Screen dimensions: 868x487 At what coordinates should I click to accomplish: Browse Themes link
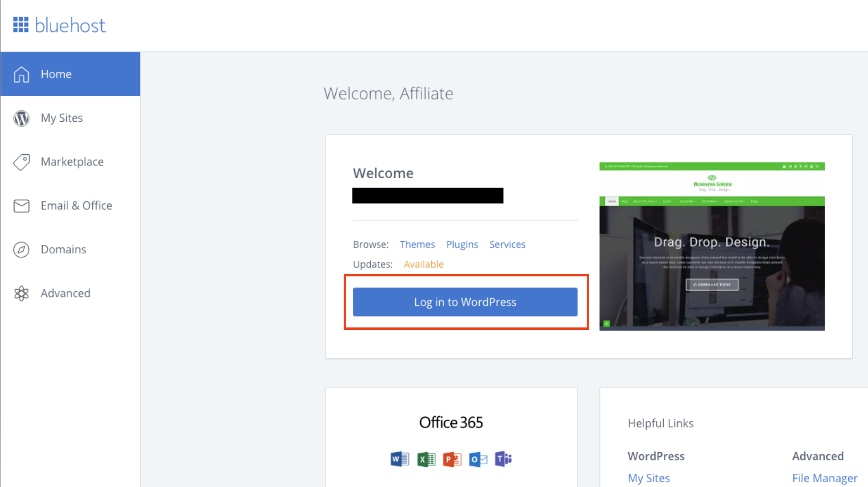pos(417,244)
